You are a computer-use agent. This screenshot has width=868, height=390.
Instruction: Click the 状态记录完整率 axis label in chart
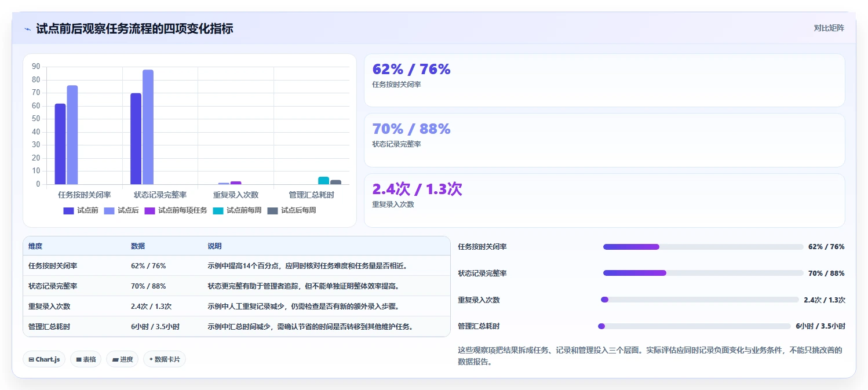coord(160,195)
